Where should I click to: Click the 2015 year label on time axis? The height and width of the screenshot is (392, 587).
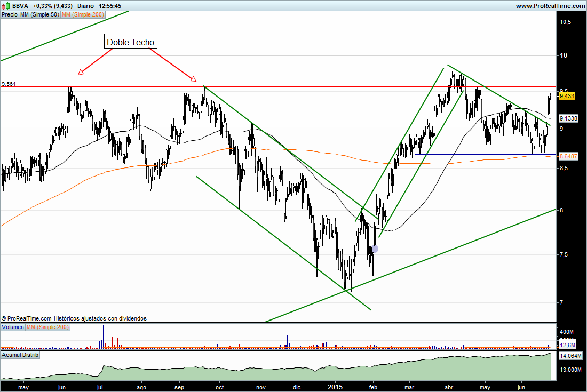pos(335,387)
